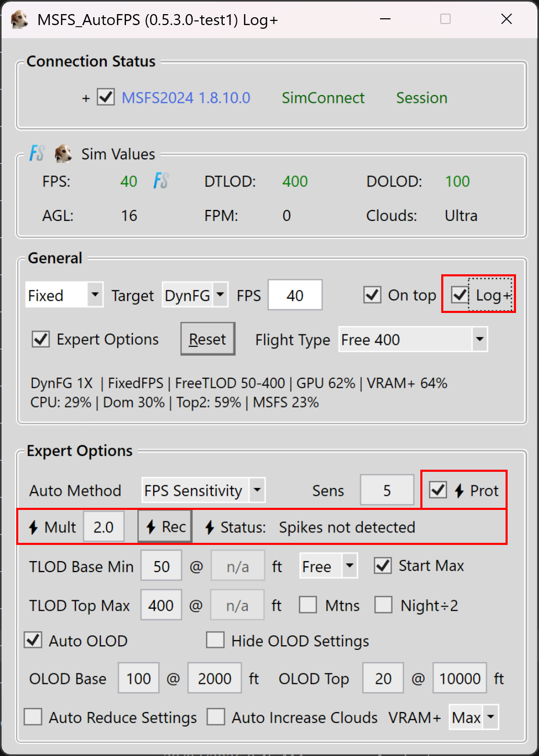The width and height of the screenshot is (539, 756).
Task: Open the Flight Type Free 400 dropdown
Action: click(413, 340)
